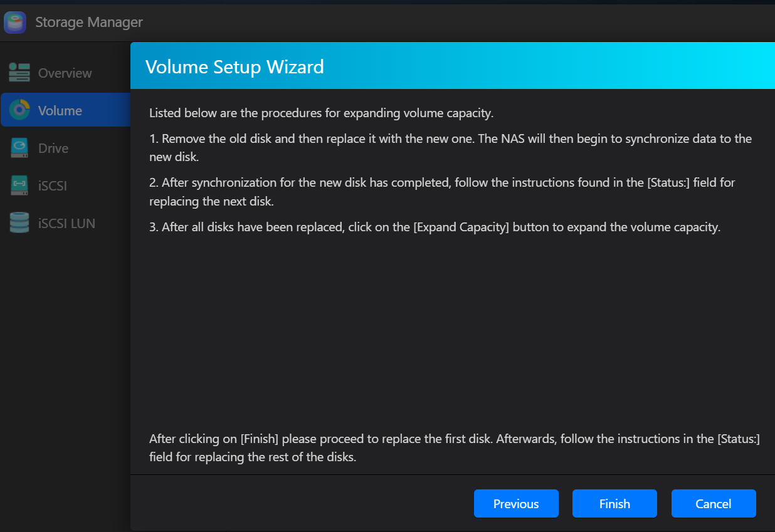Image resolution: width=775 pixels, height=532 pixels.
Task: Click Finish to complete the wizard
Action: [614, 504]
